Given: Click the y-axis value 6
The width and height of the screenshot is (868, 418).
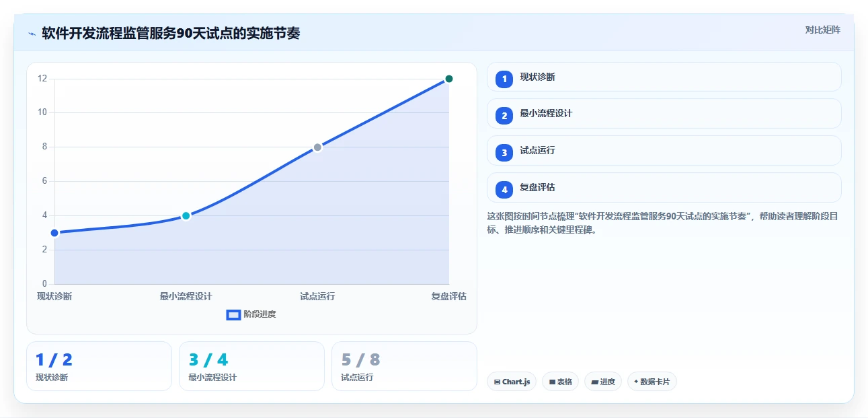Looking at the screenshot, I should [x=44, y=181].
